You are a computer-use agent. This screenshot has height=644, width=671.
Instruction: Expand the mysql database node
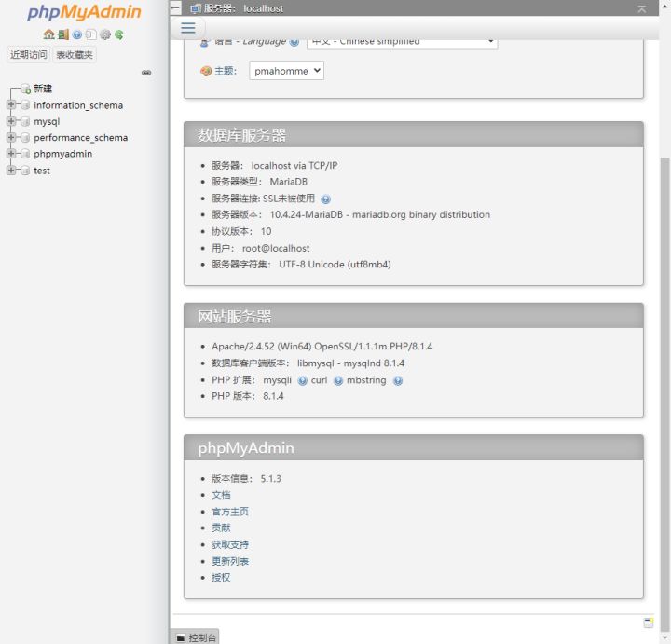11,121
